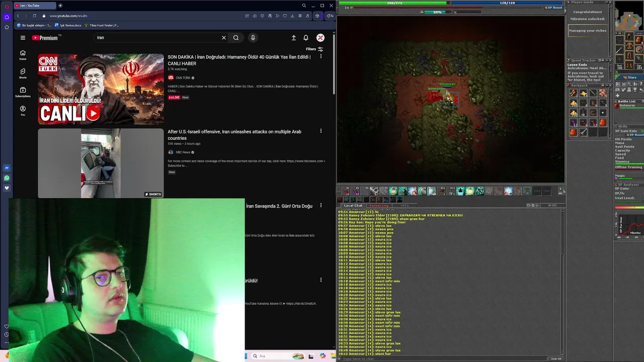Expand the action bar with the right arrow

click(x=561, y=189)
